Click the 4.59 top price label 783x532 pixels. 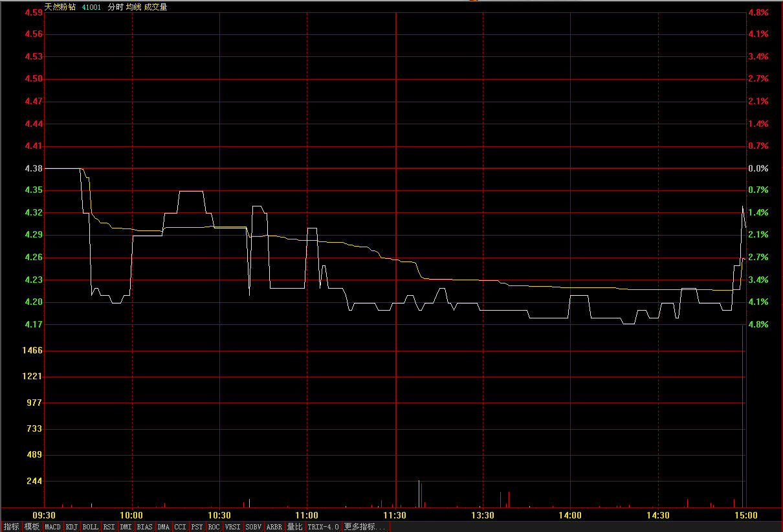click(x=34, y=12)
